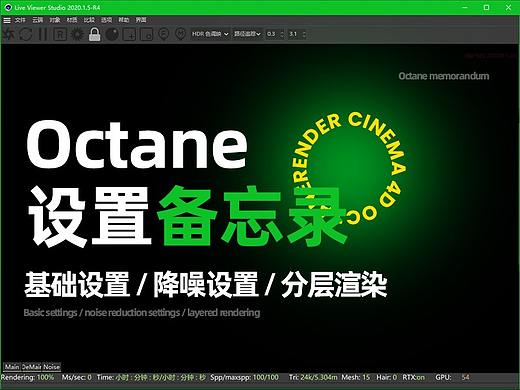Open the 文件 menu
This screenshot has height=390, width=520.
[x=20, y=20]
